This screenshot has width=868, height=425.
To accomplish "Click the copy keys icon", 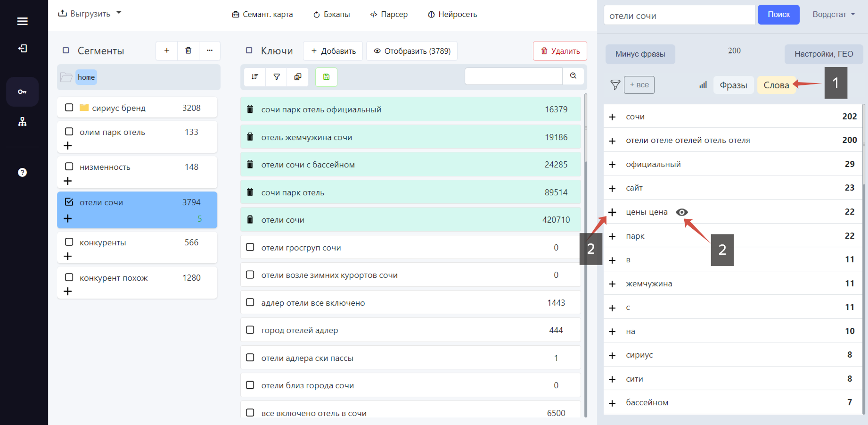I will coord(298,77).
